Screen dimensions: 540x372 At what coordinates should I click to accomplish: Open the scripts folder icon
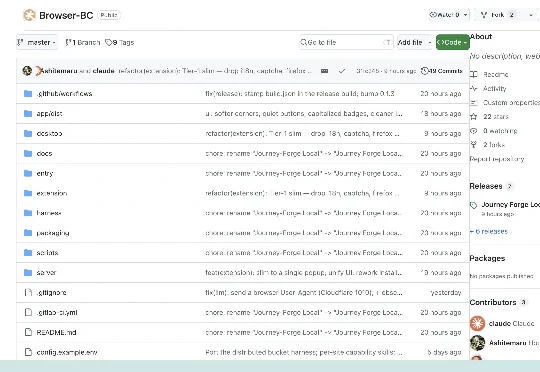click(28, 253)
